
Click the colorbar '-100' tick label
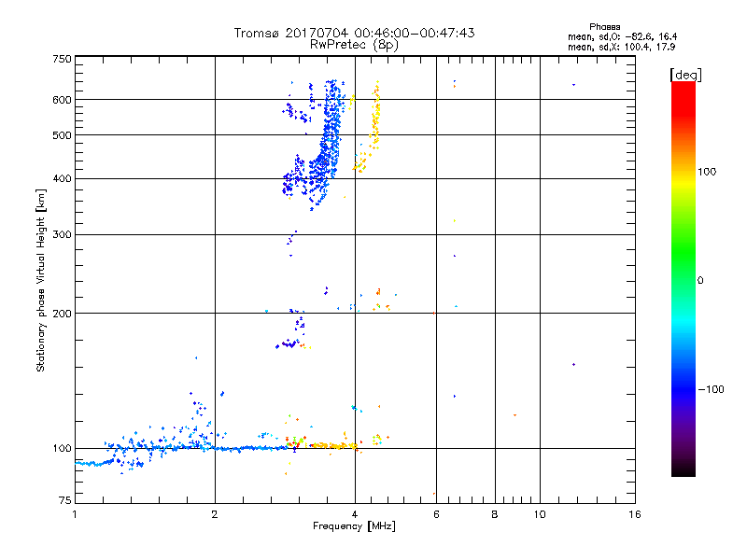point(712,389)
